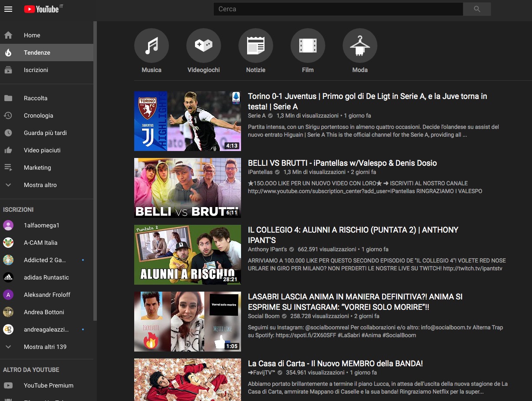Open the iPantellas channel link
This screenshot has width=532, height=401.
point(260,172)
